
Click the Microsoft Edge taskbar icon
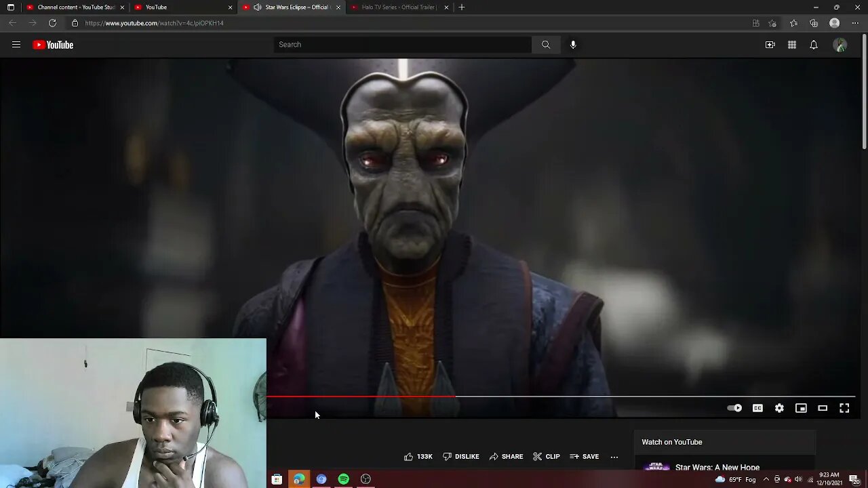tap(299, 479)
